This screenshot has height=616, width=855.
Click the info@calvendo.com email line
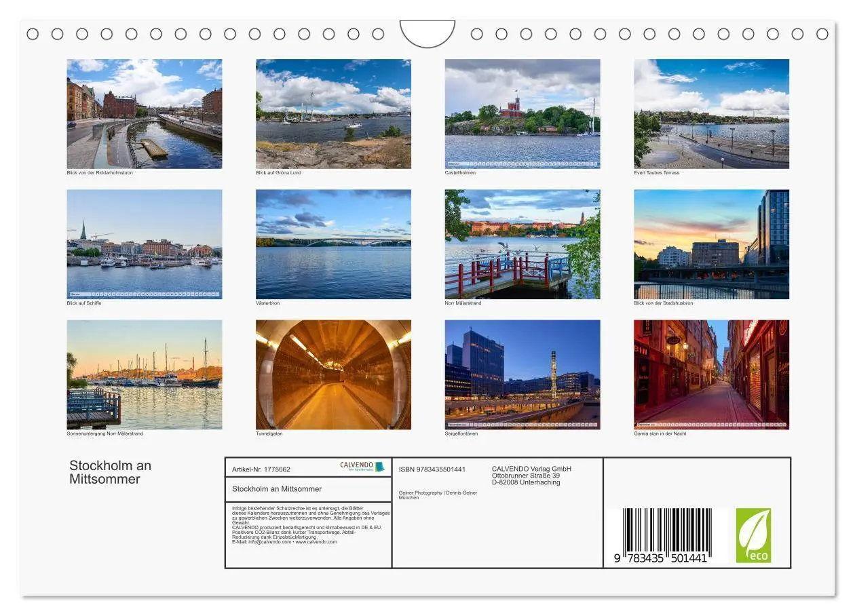284,542
